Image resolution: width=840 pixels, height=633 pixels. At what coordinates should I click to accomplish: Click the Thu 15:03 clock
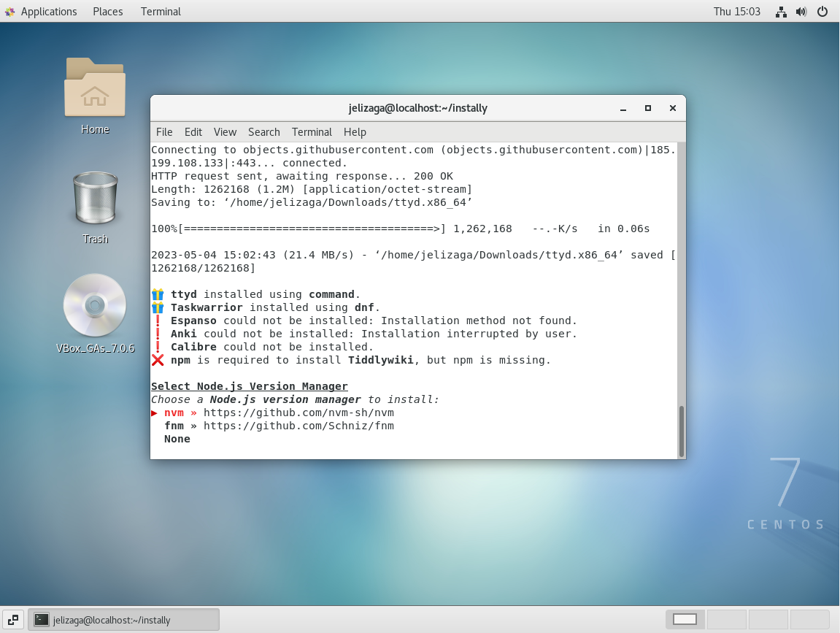(736, 11)
